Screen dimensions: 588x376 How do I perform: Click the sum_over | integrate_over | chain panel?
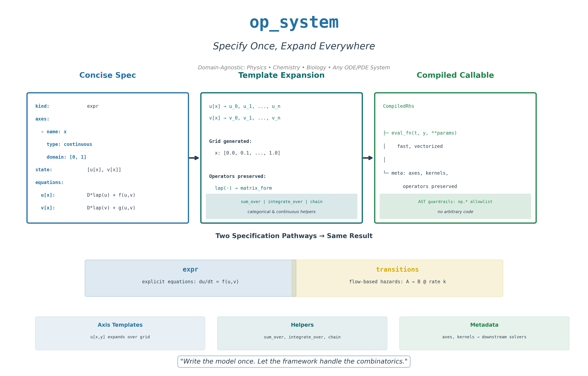(x=281, y=206)
